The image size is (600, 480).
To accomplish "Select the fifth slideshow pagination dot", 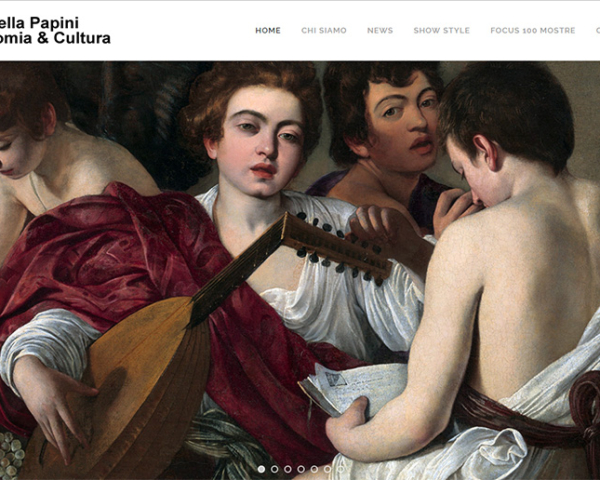I will point(314,469).
